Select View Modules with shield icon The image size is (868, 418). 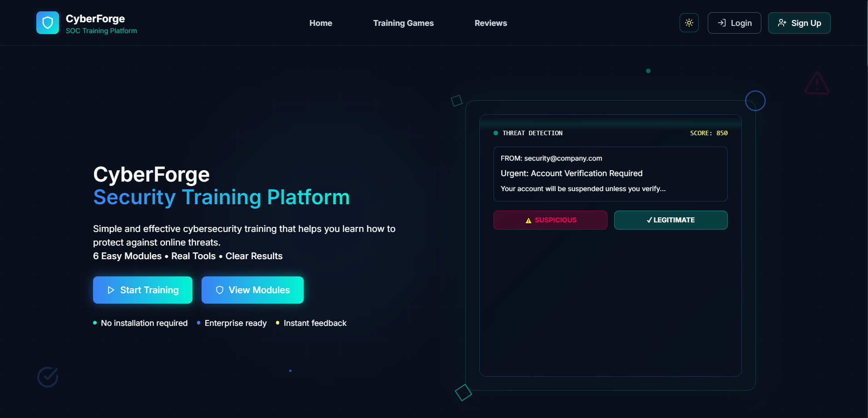(x=252, y=290)
